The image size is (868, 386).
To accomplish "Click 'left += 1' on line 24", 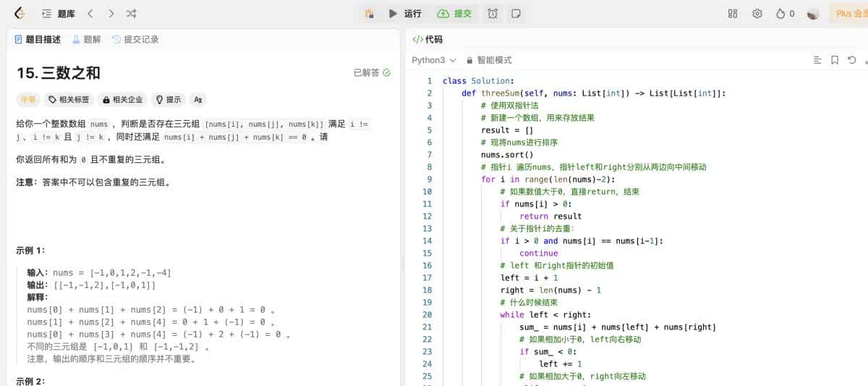I will tap(560, 364).
